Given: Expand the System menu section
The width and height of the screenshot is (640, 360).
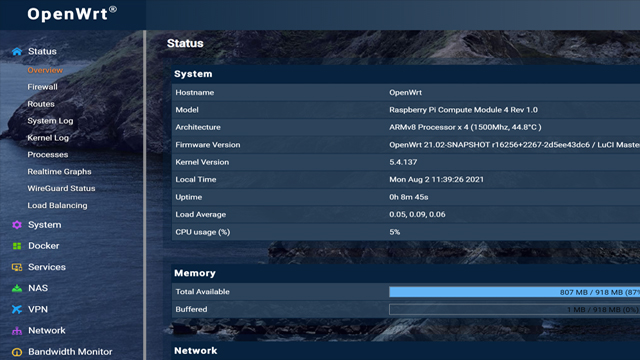Looking at the screenshot, I should pyautogui.click(x=44, y=225).
